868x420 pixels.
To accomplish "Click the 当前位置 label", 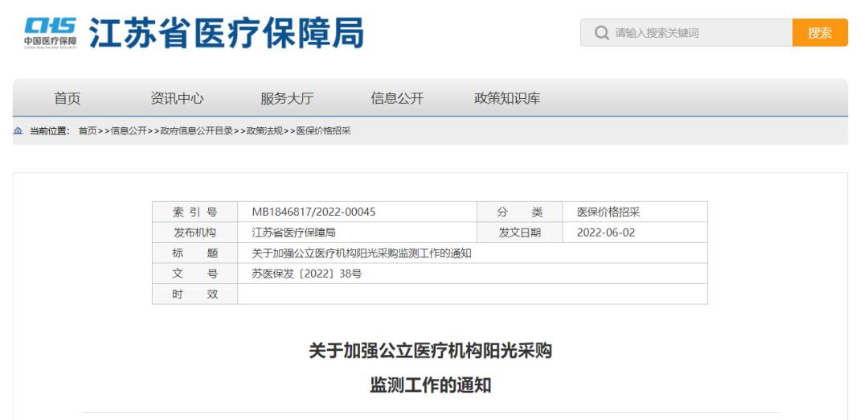I will 50,131.
